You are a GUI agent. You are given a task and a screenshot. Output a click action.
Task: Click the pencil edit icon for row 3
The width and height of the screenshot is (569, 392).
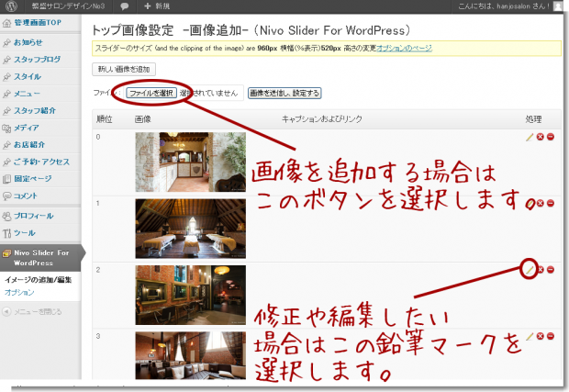(530, 337)
